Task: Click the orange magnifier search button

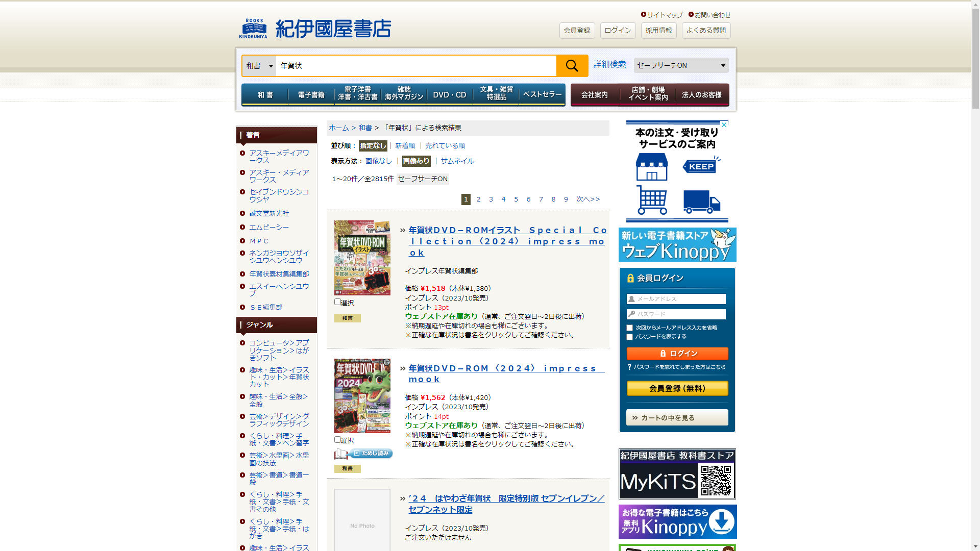Action: 572,66
